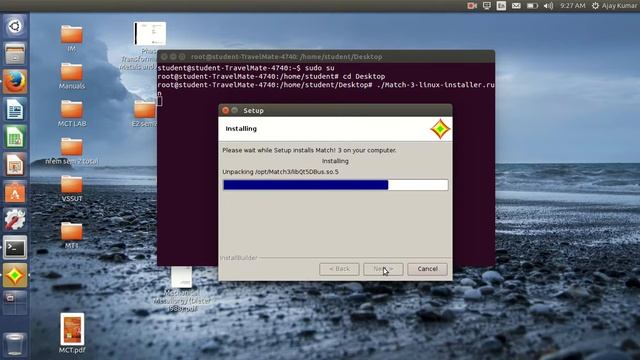Open LibreOffice Calc from the launcher
Viewport: 640px width, 360px height.
[15, 137]
